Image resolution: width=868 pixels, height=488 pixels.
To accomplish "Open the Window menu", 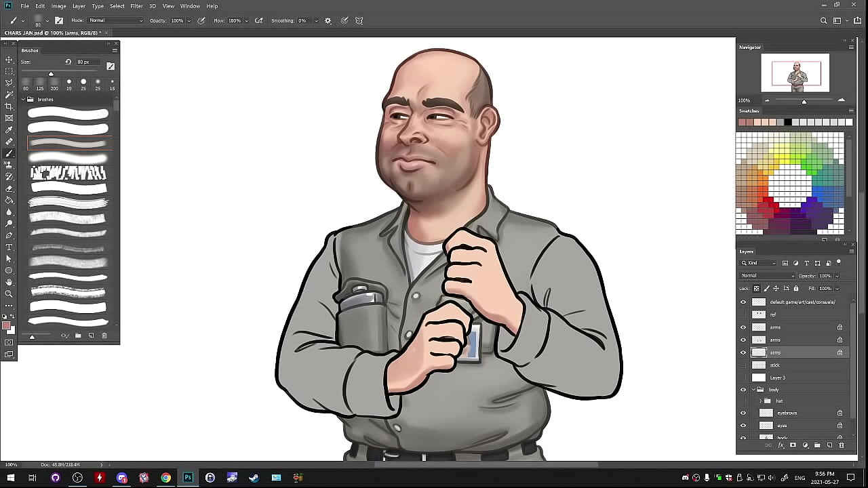I will pos(190,6).
